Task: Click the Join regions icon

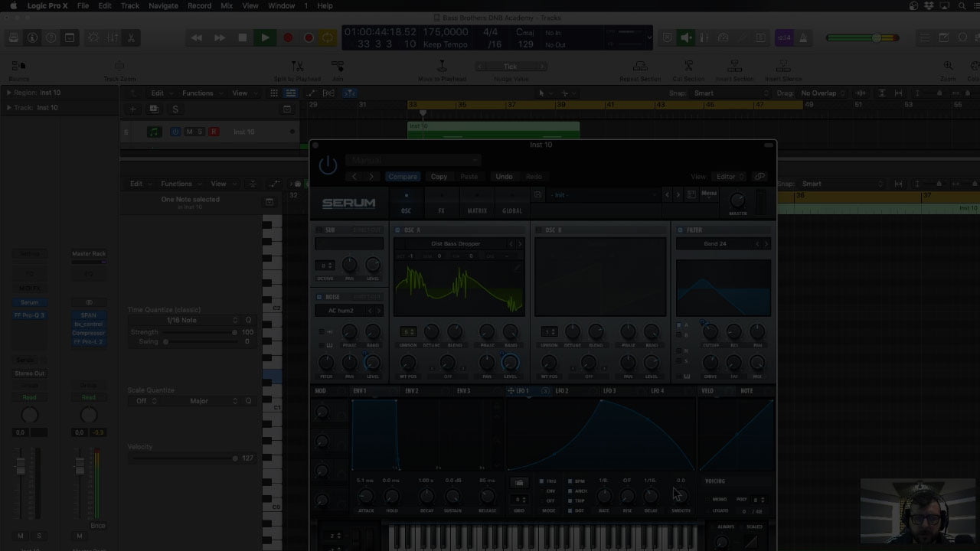Action: [x=337, y=67]
